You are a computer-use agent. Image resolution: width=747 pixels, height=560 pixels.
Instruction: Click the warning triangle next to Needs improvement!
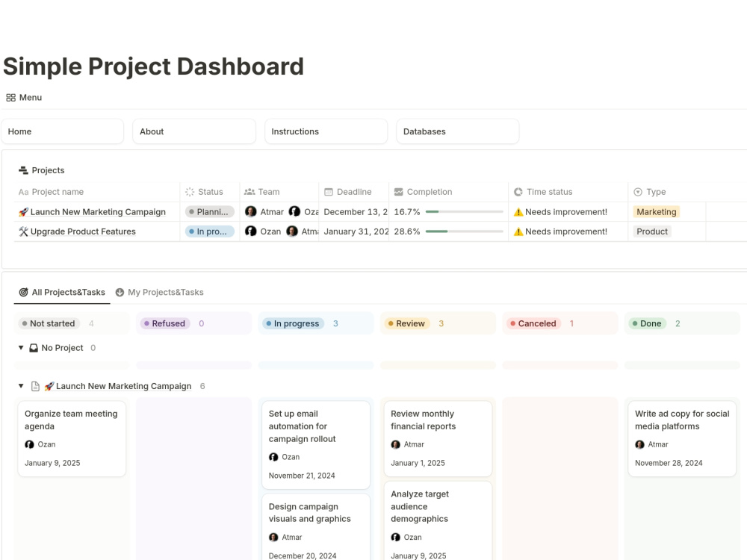click(x=521, y=211)
